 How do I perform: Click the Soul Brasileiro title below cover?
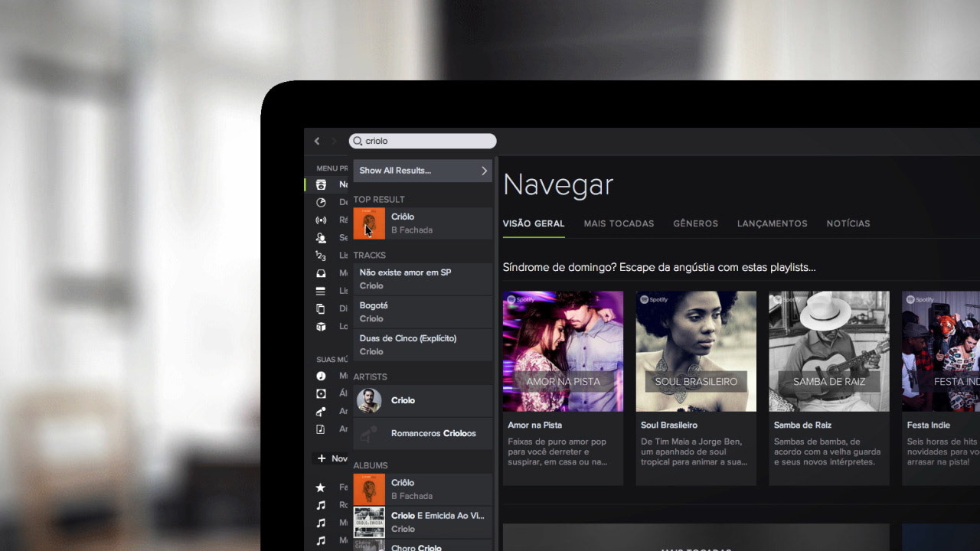[x=669, y=425]
